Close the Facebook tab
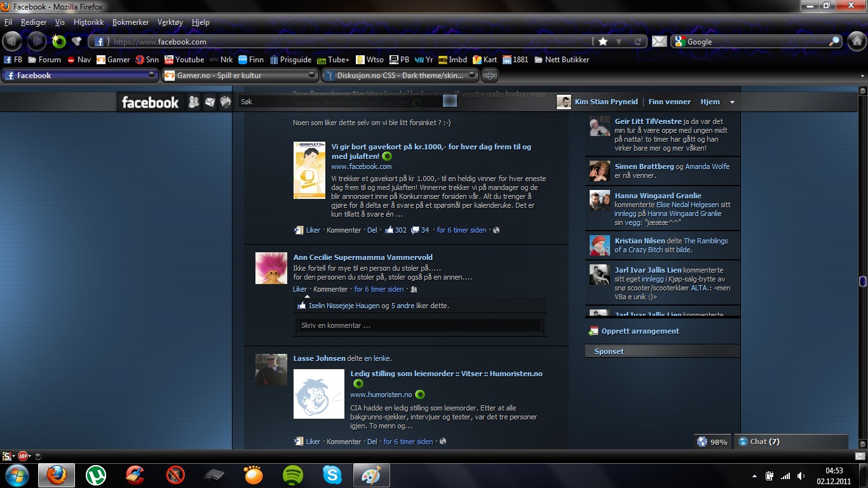The height and width of the screenshot is (488, 868). 152,75
